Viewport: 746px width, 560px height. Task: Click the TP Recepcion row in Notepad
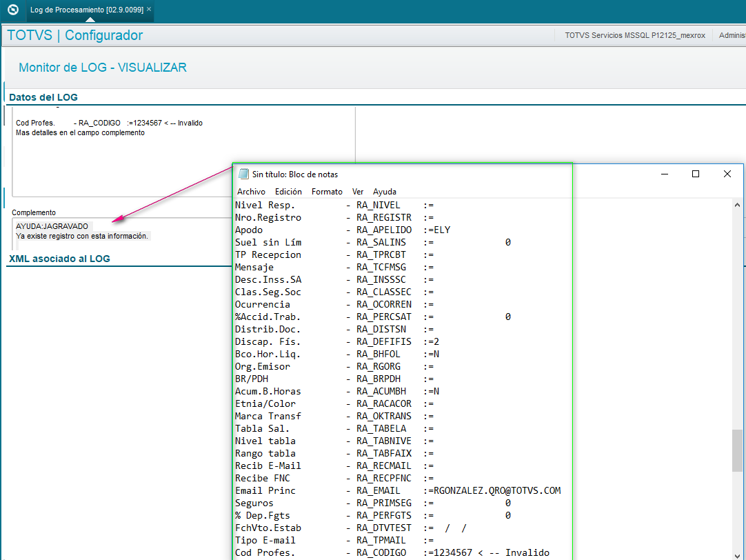click(x=334, y=254)
